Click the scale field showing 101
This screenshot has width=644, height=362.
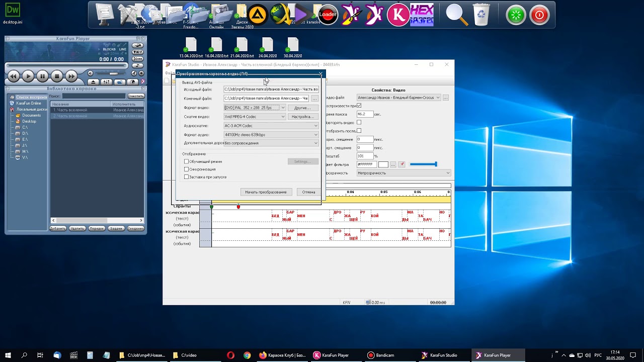[x=365, y=156]
